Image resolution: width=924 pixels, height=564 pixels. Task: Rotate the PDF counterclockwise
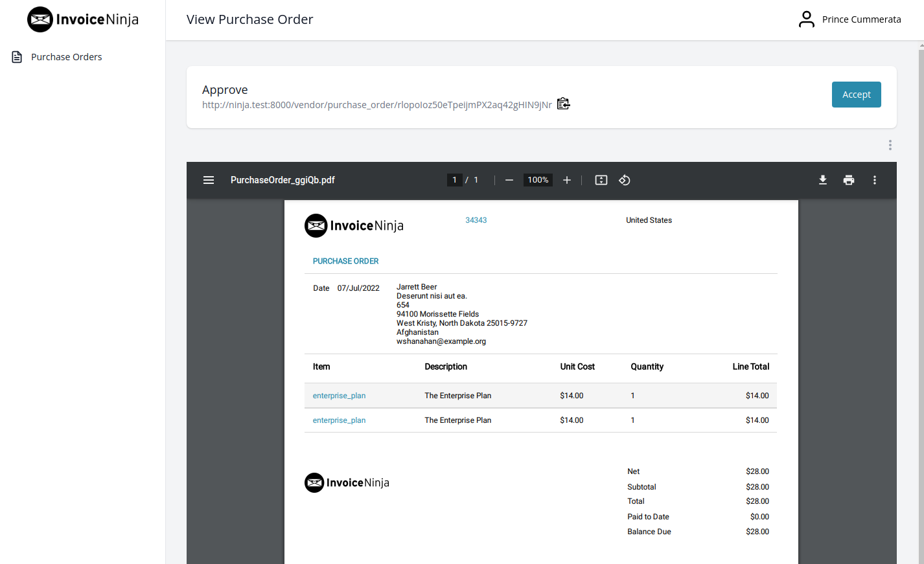(x=625, y=180)
